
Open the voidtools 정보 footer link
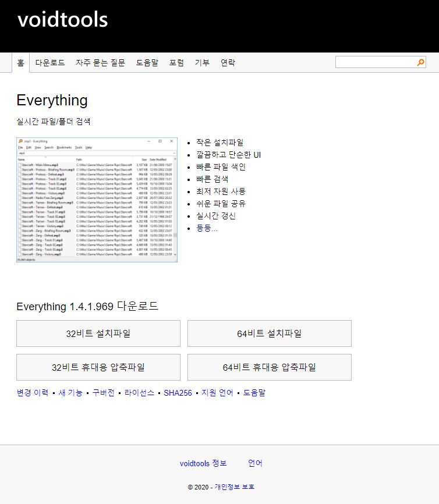203,463
